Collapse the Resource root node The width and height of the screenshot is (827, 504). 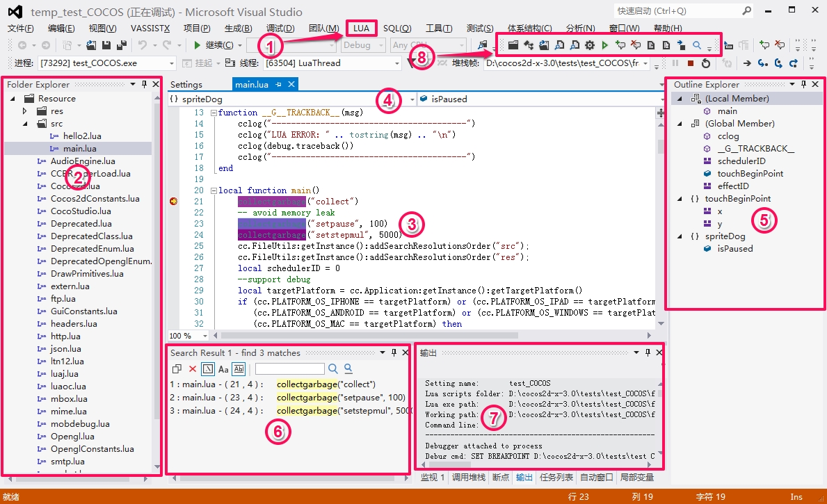[x=13, y=99]
